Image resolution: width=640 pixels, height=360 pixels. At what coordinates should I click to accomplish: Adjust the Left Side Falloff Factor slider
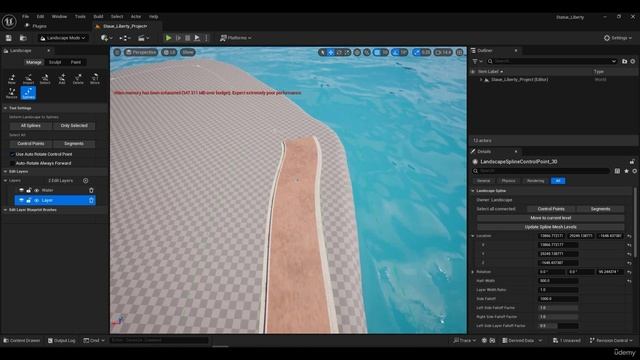point(558,308)
